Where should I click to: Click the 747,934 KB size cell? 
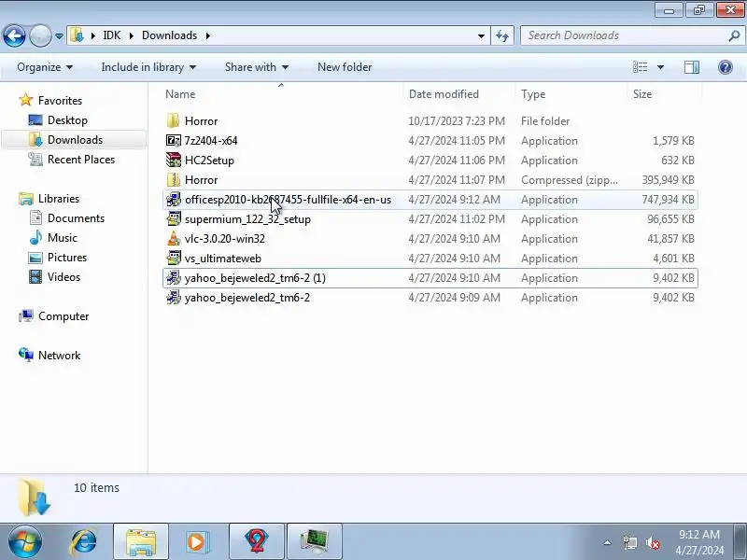668,200
